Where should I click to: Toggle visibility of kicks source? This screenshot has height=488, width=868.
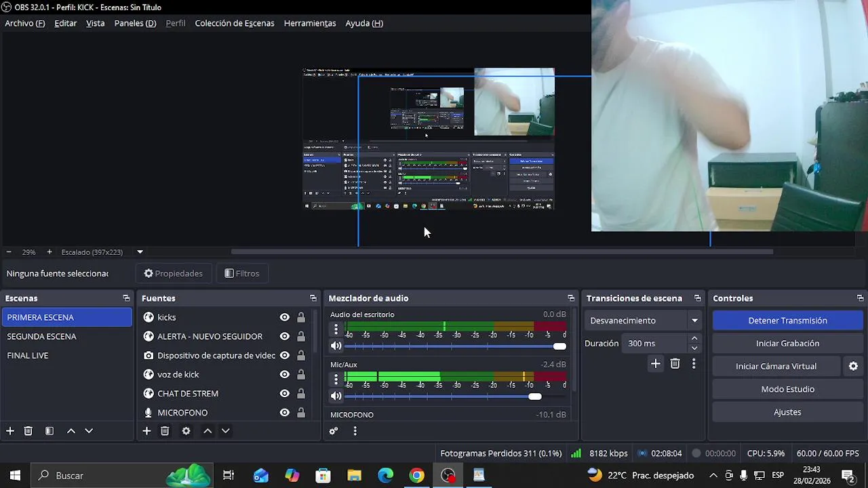(285, 317)
